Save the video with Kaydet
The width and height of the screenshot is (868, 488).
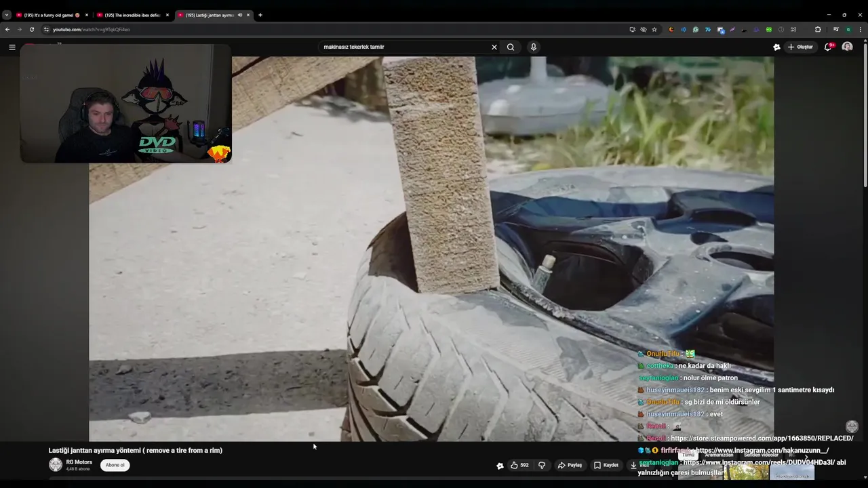tap(607, 465)
